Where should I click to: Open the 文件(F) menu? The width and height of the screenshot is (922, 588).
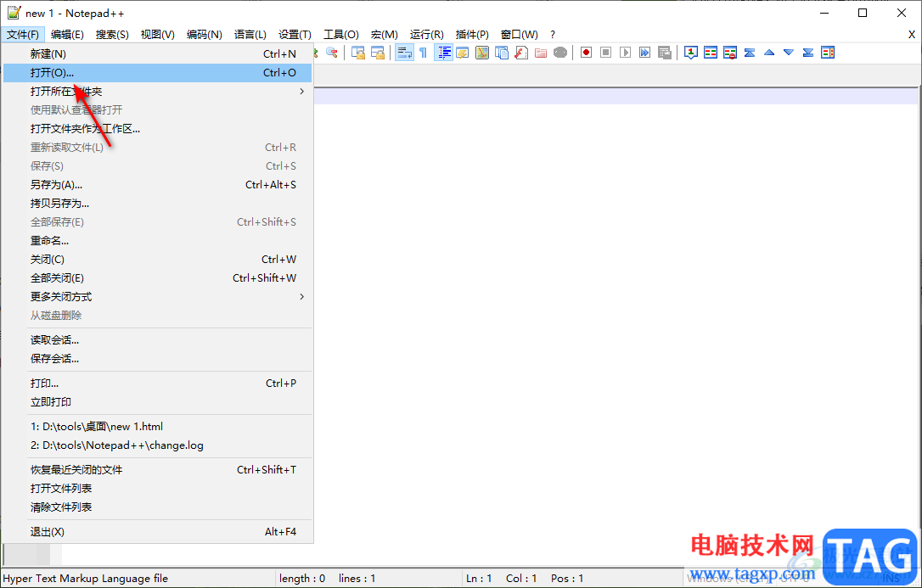coord(23,35)
